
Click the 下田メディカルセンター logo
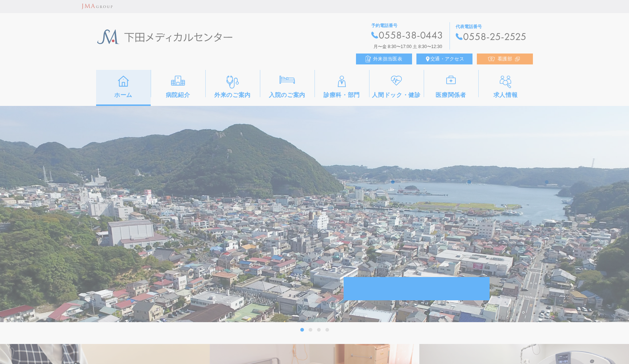165,37
